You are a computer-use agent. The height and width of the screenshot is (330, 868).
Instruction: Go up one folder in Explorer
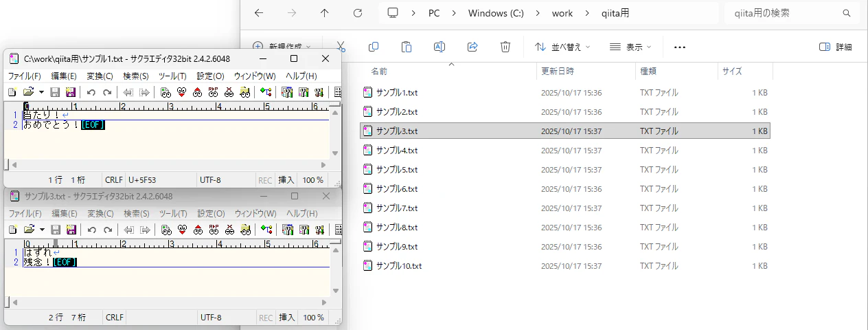tap(325, 13)
